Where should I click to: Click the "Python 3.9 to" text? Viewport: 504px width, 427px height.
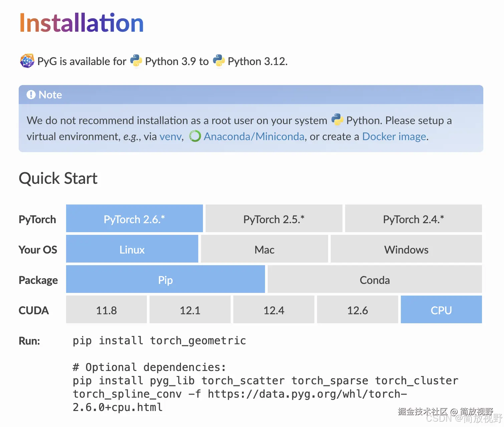[177, 61]
